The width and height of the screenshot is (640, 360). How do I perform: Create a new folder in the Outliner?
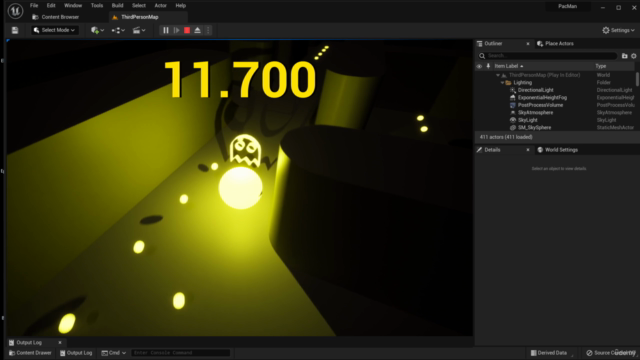[x=624, y=56]
